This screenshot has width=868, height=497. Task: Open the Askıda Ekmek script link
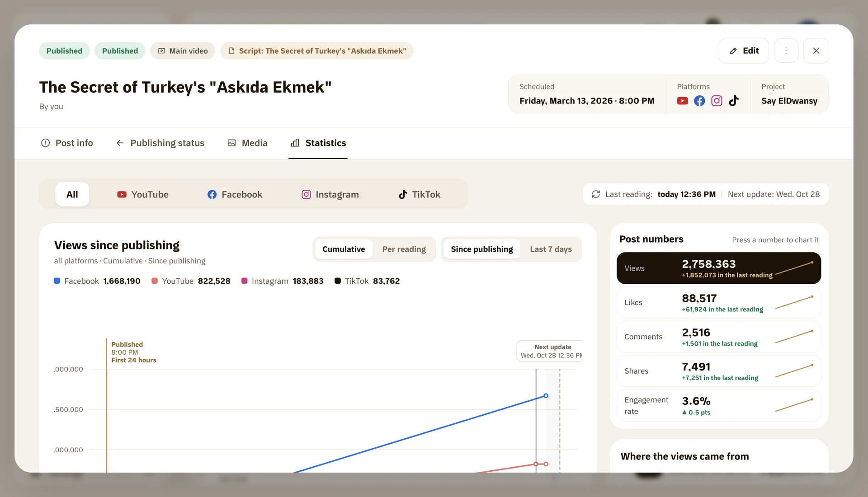317,51
